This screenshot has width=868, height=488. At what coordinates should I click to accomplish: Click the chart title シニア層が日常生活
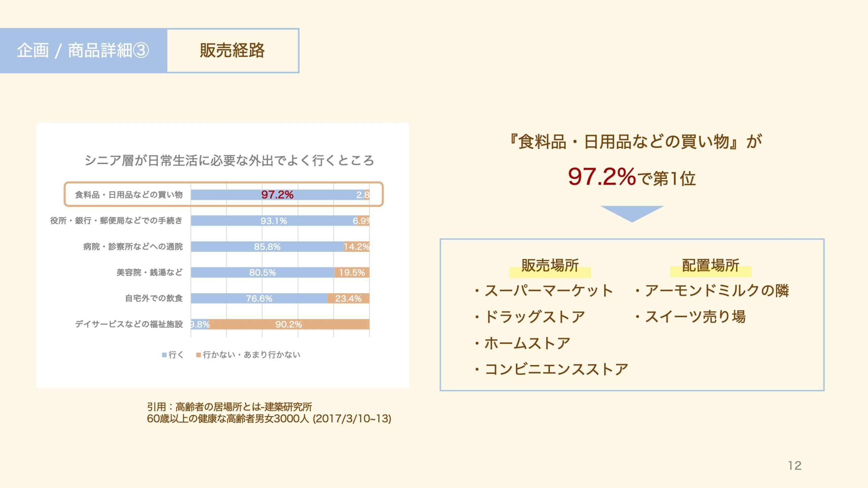click(x=229, y=160)
